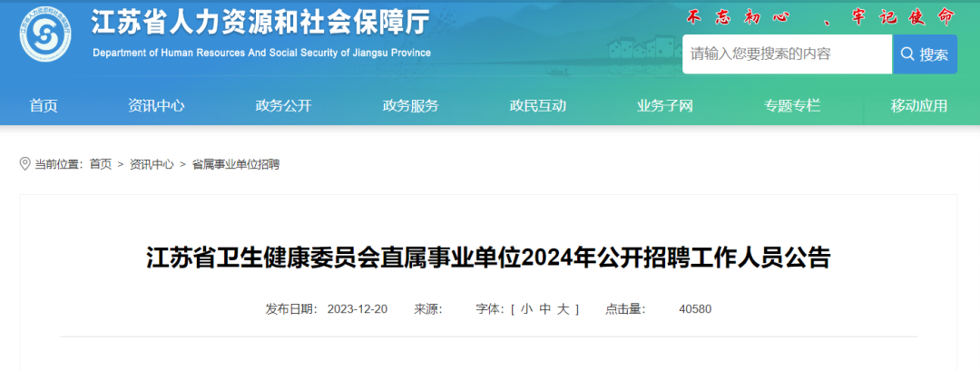Select 移动应用 in the navigation bar
The height and width of the screenshot is (370, 980).
918,106
